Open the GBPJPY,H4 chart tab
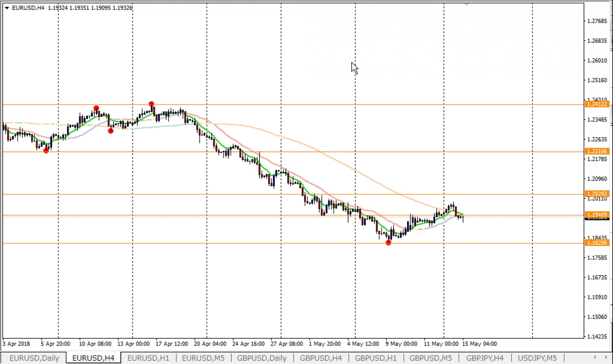The width and height of the screenshot is (613, 364). pos(485,358)
